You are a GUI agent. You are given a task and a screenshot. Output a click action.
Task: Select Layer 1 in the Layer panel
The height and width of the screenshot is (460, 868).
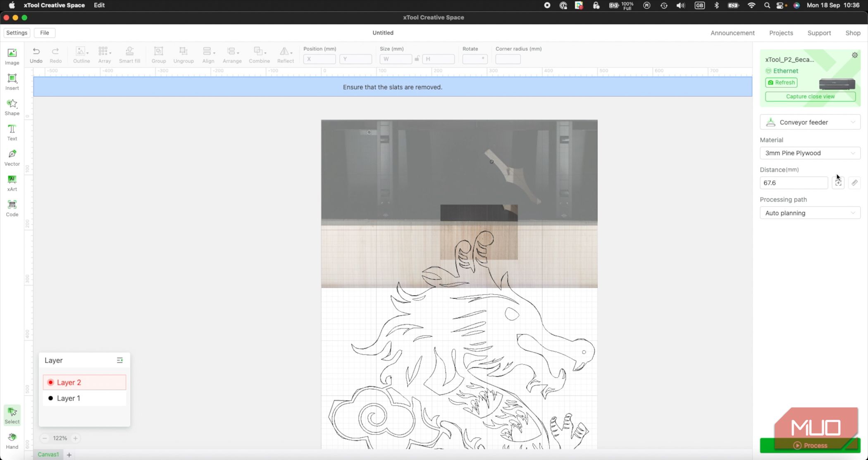69,398
